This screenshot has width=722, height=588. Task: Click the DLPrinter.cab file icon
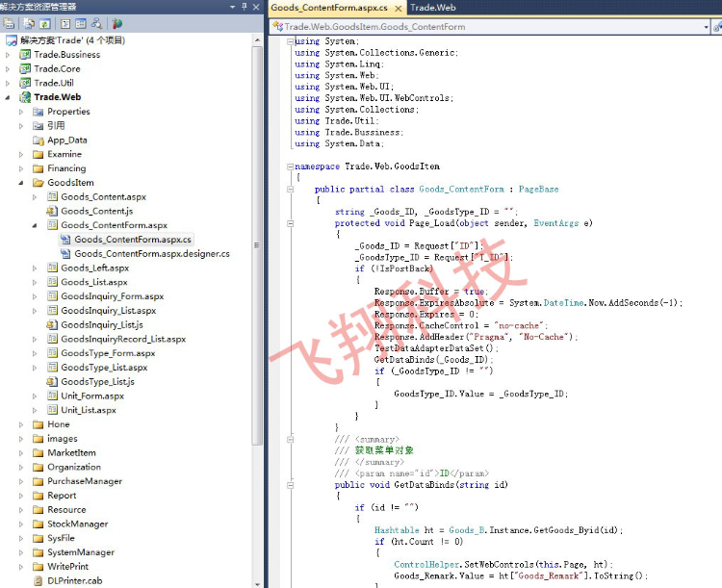pyautogui.click(x=39, y=580)
